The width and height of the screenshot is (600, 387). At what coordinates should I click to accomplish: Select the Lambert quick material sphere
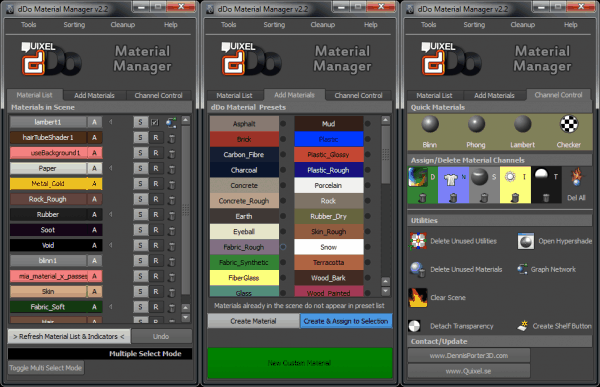click(x=522, y=124)
